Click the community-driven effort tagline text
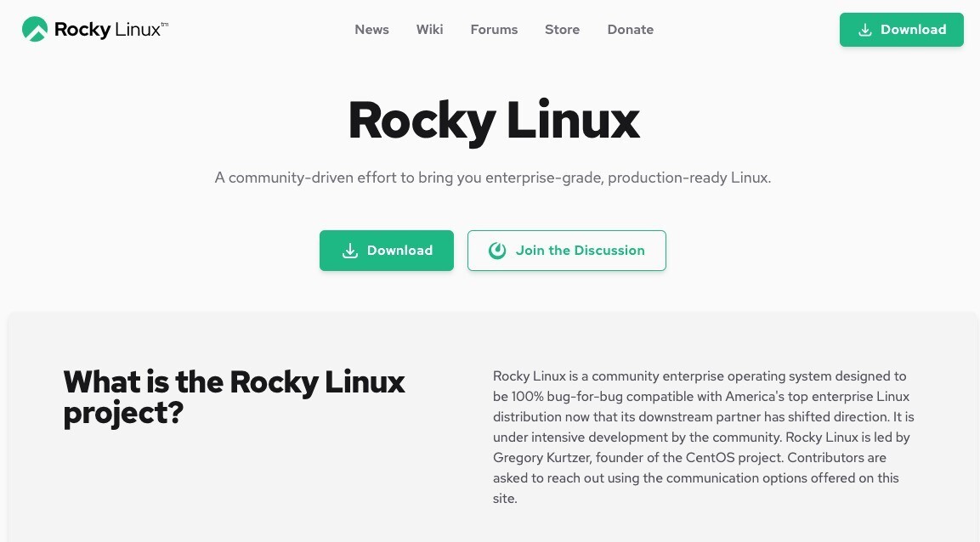 pyautogui.click(x=493, y=178)
